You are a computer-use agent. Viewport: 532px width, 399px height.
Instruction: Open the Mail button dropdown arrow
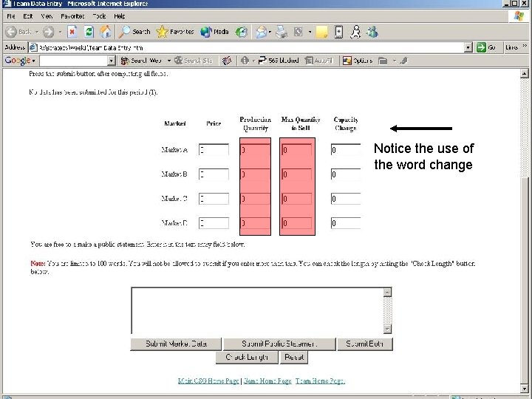270,32
